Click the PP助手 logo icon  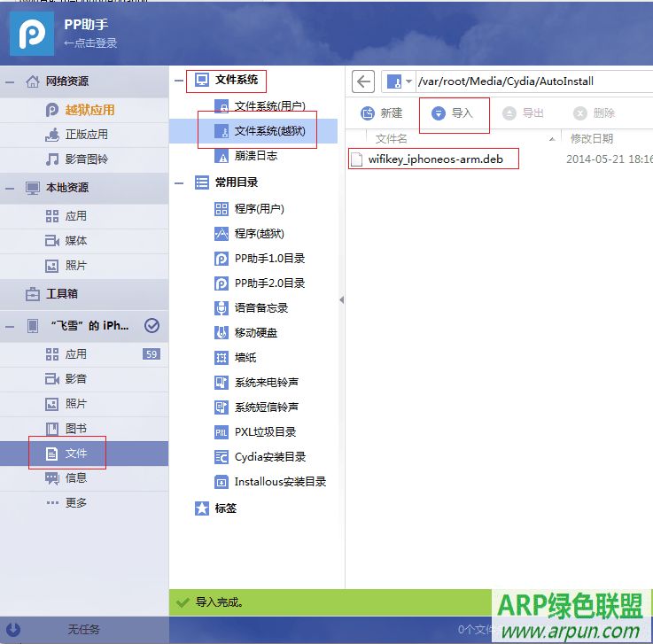point(32,34)
